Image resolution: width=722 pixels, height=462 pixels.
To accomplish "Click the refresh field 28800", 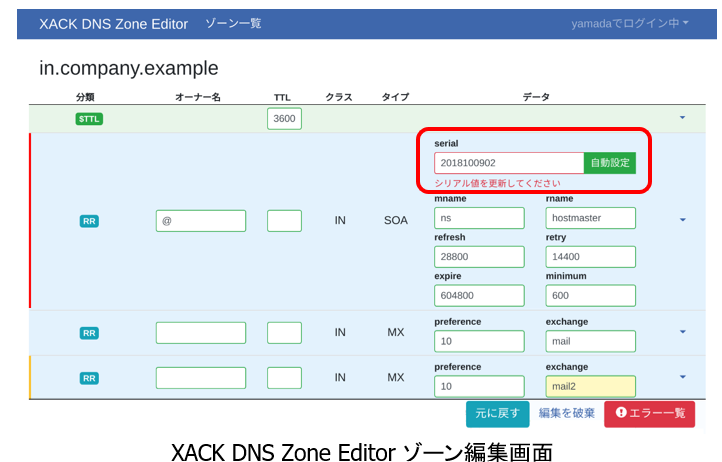I will [479, 257].
